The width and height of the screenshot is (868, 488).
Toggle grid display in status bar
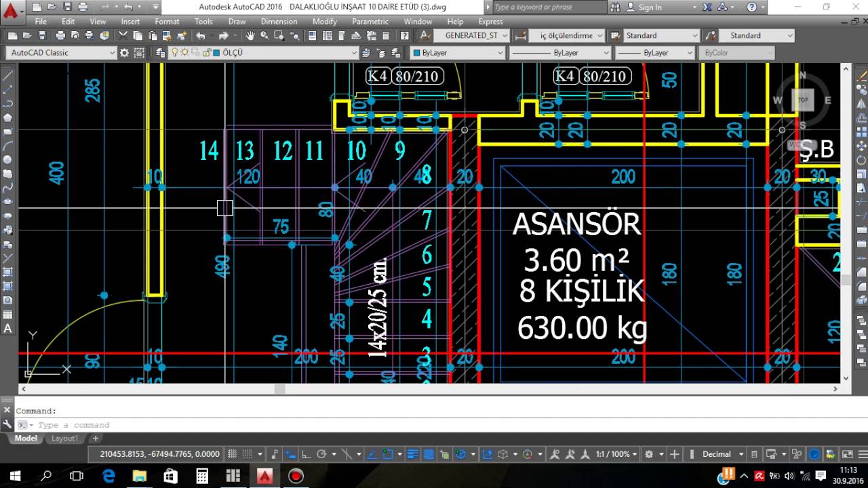[233, 453]
